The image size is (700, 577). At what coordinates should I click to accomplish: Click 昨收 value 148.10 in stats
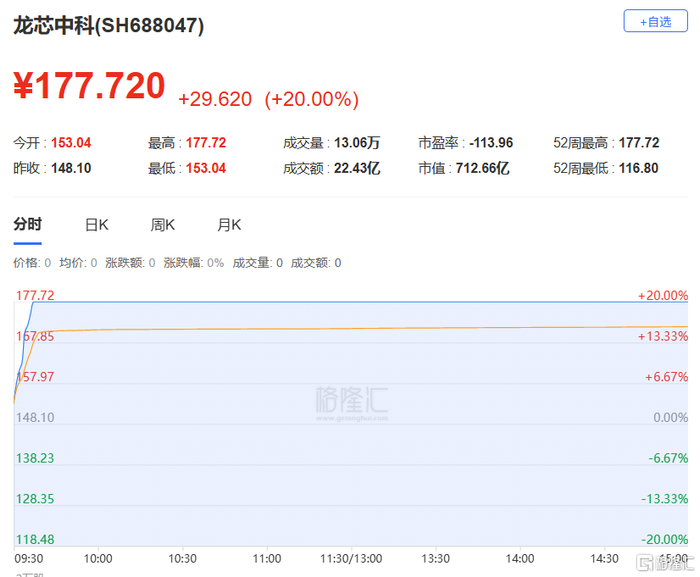[x=71, y=168]
